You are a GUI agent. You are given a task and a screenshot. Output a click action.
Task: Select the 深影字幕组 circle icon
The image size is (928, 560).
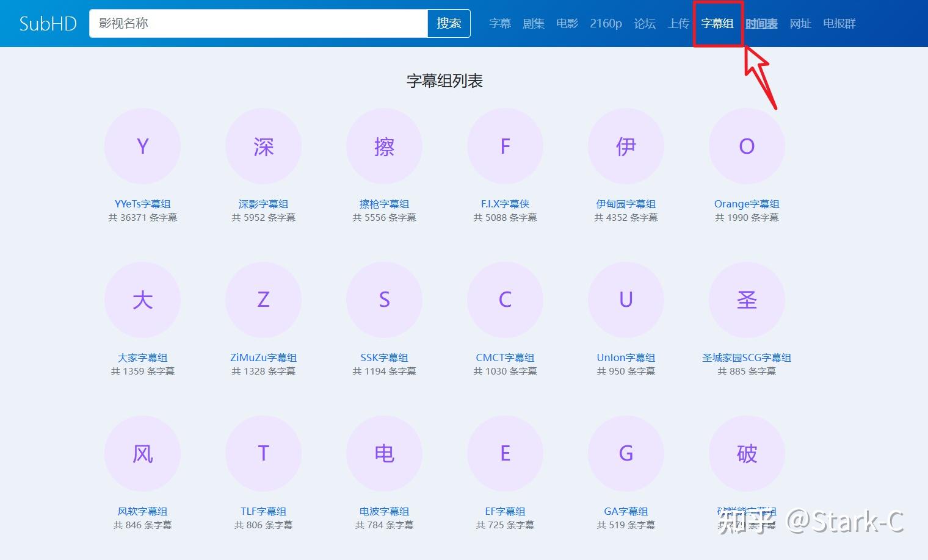[263, 146]
